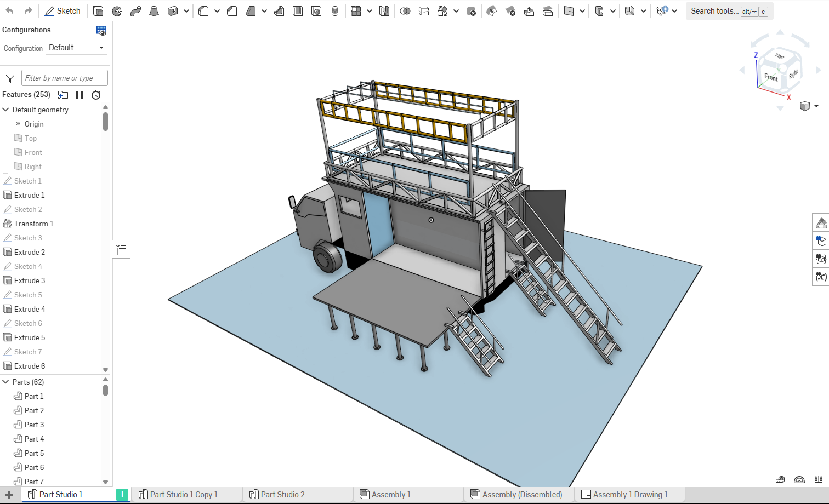Screen dimensions: 829x504
Task: Select the Boolean tool
Action: click(x=405, y=11)
